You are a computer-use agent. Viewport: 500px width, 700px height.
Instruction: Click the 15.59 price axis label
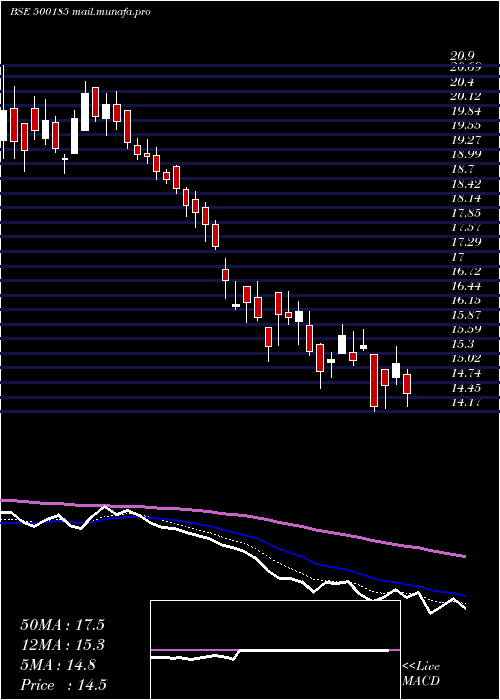click(466, 329)
